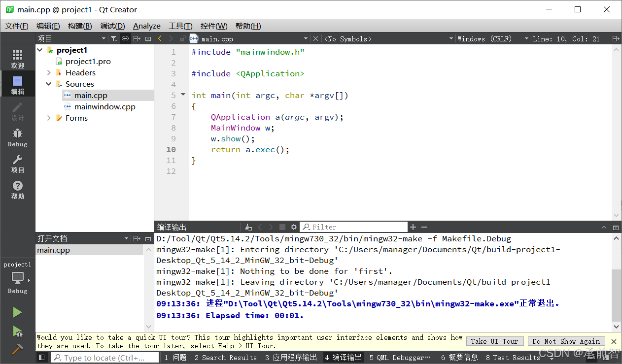This screenshot has height=364, width=622.
Task: Maximize the compile output pane
Action: [x=616, y=227]
